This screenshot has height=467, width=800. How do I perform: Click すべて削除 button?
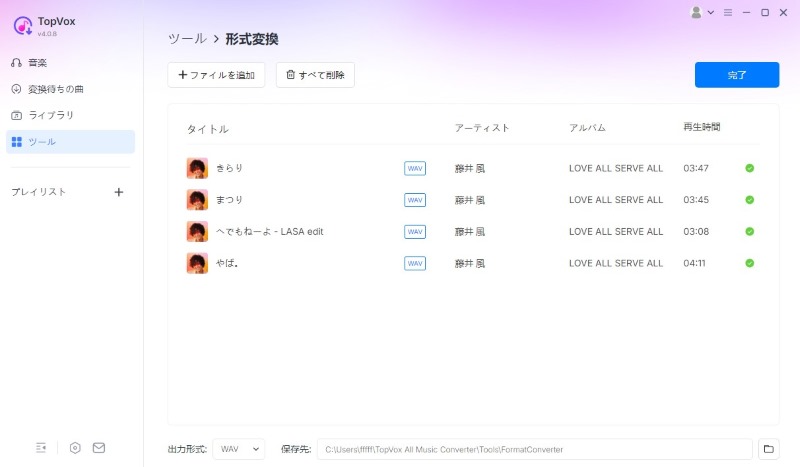[315, 75]
